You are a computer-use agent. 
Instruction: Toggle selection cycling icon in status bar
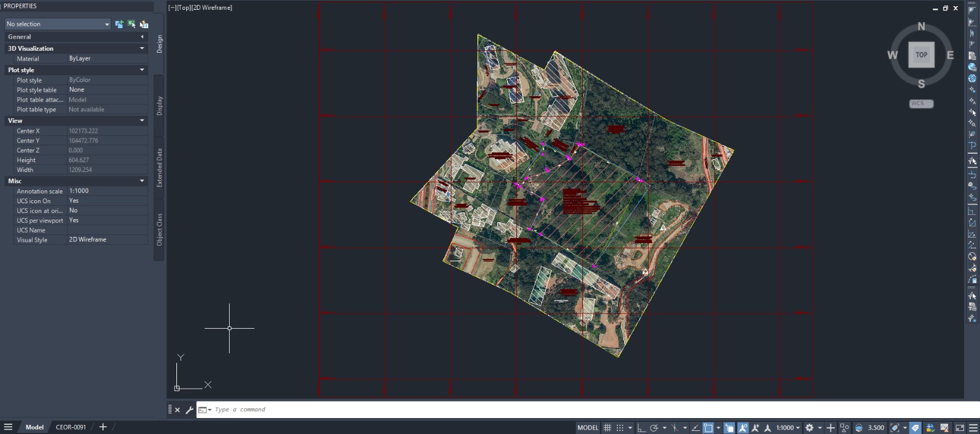729,428
